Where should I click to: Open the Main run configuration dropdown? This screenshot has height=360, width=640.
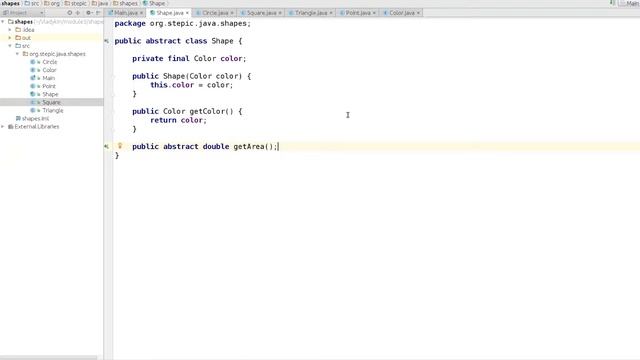pos(629,3)
